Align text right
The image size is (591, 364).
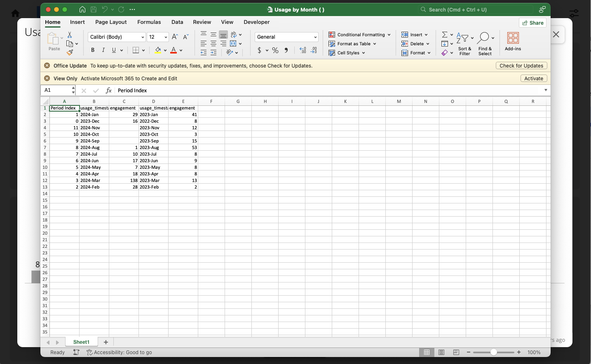(x=223, y=44)
